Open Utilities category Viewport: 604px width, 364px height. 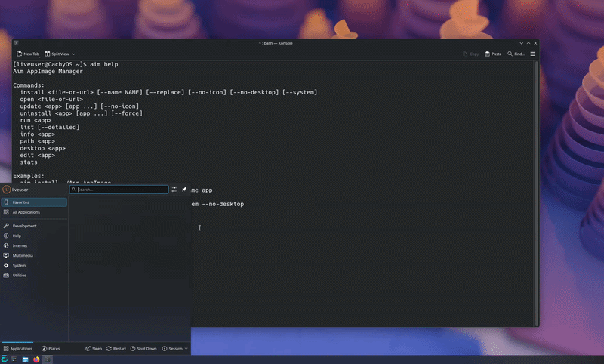coord(34,276)
